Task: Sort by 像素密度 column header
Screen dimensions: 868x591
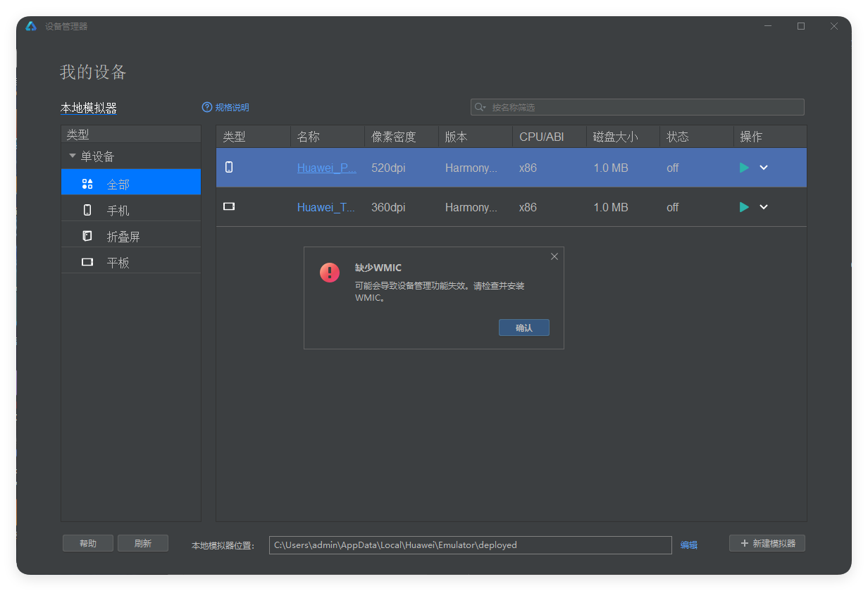Action: coord(402,137)
